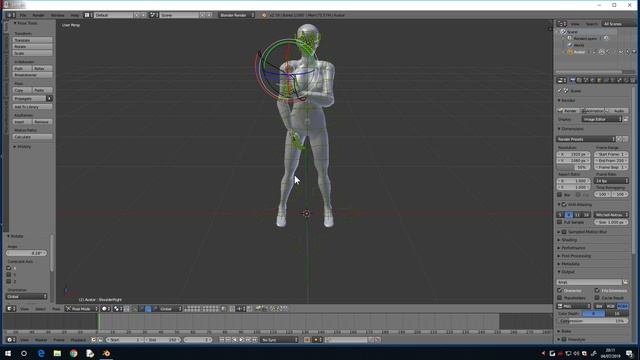Toggle the Anti-Aliasing checkbox
Image resolution: width=640 pixels, height=360 pixels.
coord(564,204)
